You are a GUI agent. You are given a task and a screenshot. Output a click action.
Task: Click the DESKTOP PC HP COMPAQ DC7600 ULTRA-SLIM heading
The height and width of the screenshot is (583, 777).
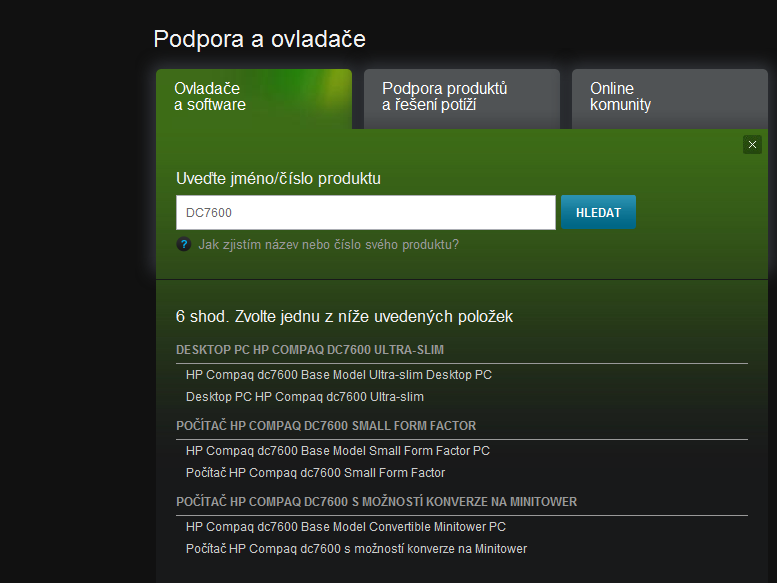310,350
